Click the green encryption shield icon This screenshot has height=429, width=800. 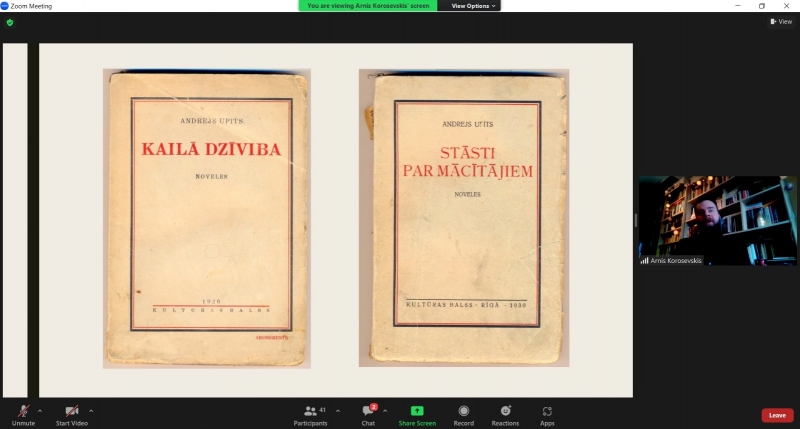[10, 22]
